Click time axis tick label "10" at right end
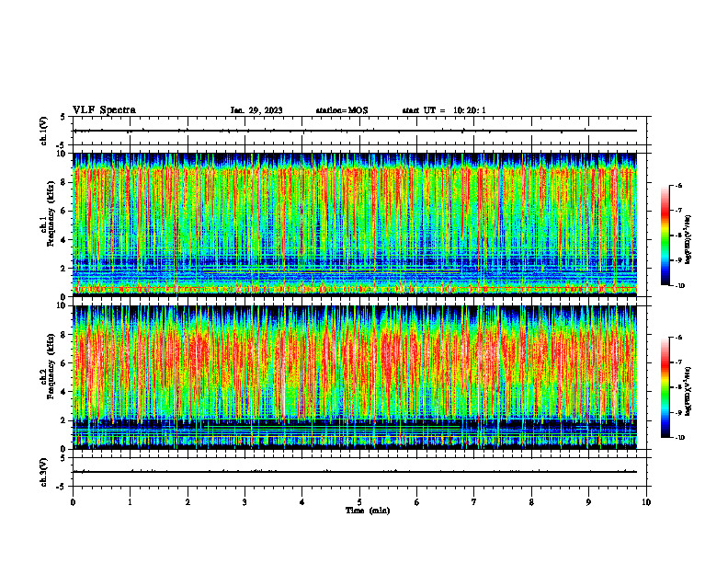 646,502
